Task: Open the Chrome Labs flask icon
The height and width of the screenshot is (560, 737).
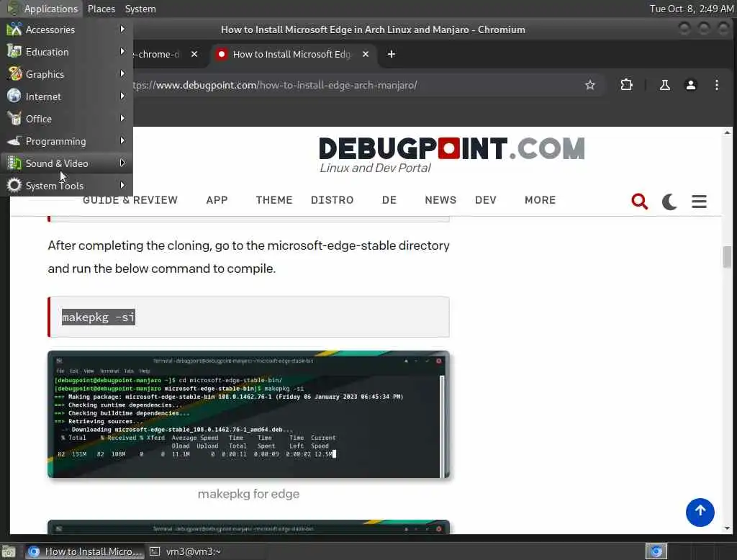Action: coord(664,85)
